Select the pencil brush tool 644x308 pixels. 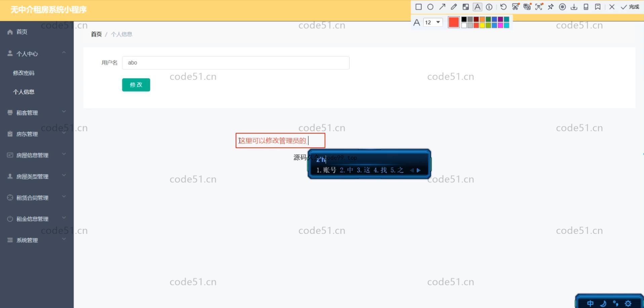454,7
